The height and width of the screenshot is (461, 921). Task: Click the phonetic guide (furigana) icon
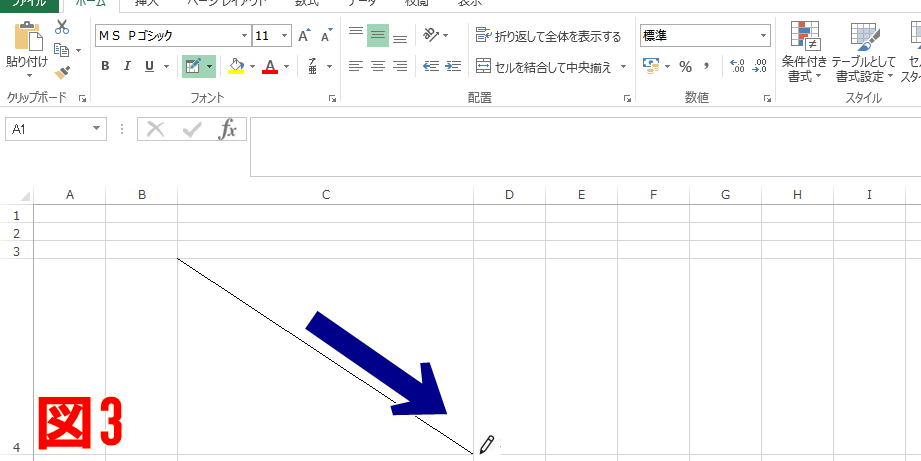pyautogui.click(x=313, y=66)
